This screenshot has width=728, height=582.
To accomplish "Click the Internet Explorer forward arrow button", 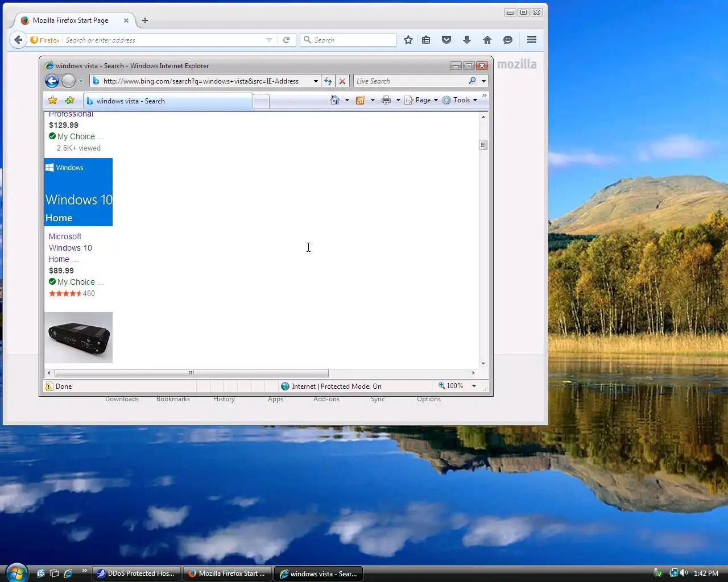I will point(68,81).
